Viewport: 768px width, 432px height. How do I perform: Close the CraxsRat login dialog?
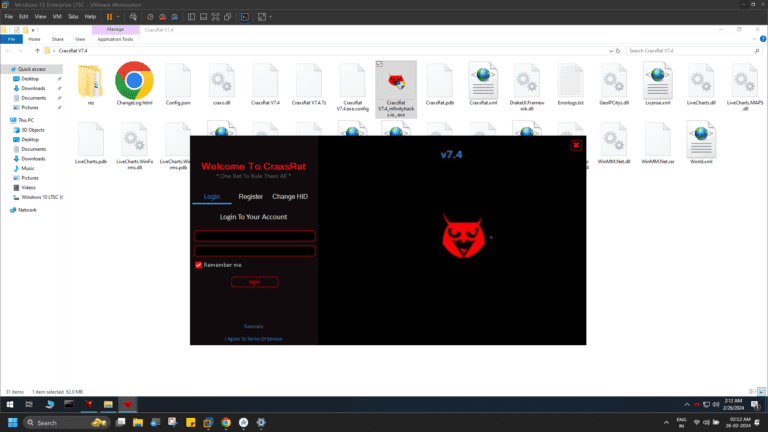[576, 145]
